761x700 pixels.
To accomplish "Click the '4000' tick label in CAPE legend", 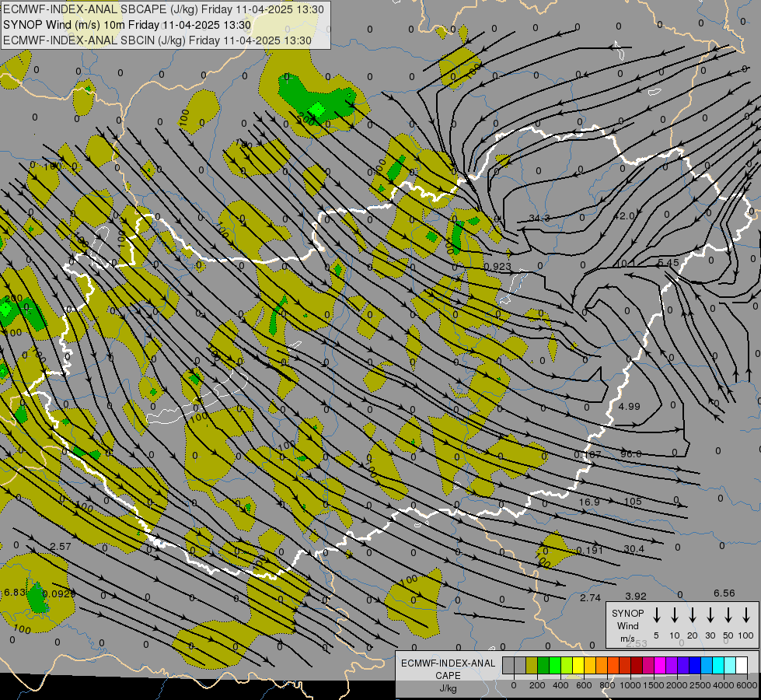I will point(724,685).
